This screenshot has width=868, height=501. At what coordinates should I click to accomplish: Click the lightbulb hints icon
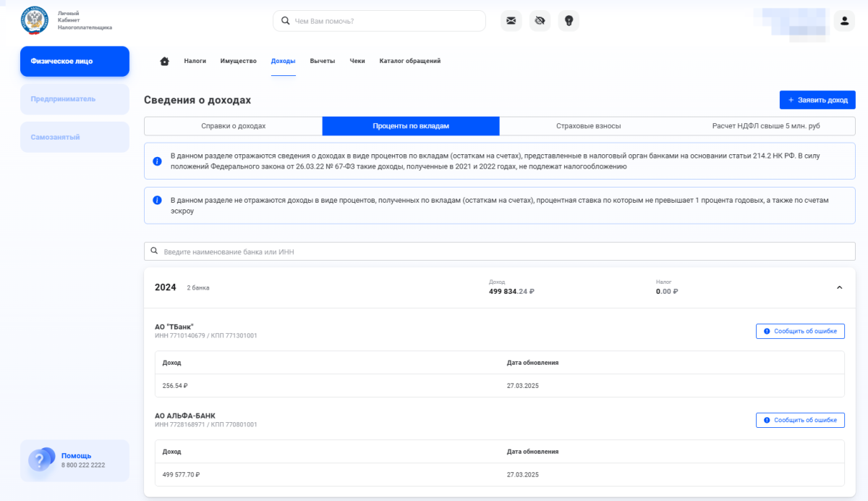point(569,21)
